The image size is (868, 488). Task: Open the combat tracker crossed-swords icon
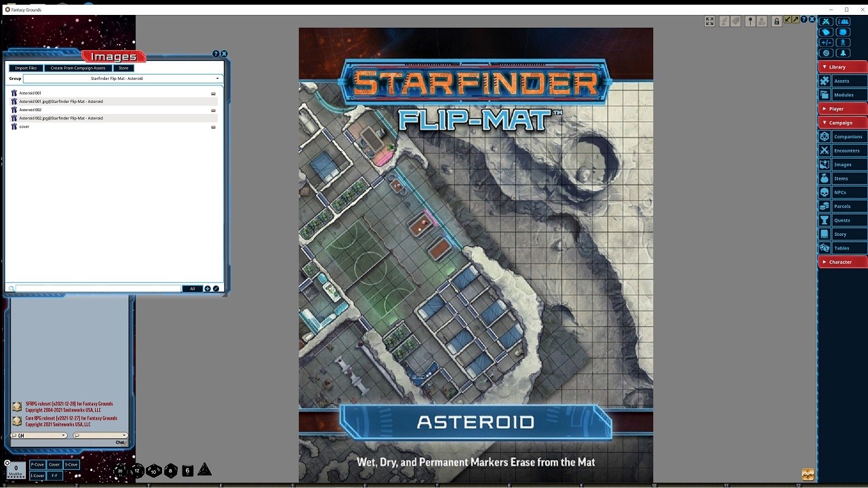[826, 22]
